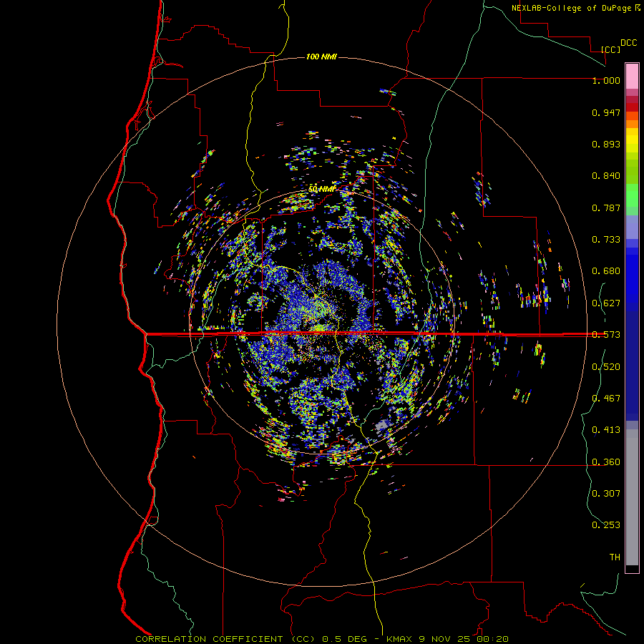Pick the gray band near 0.307
The image size is (644, 644).
(x=632, y=497)
